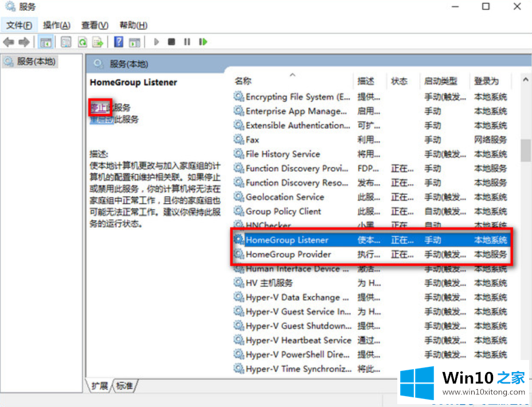
Task: Maximize the 服务 window
Action: pyautogui.click(x=486, y=6)
